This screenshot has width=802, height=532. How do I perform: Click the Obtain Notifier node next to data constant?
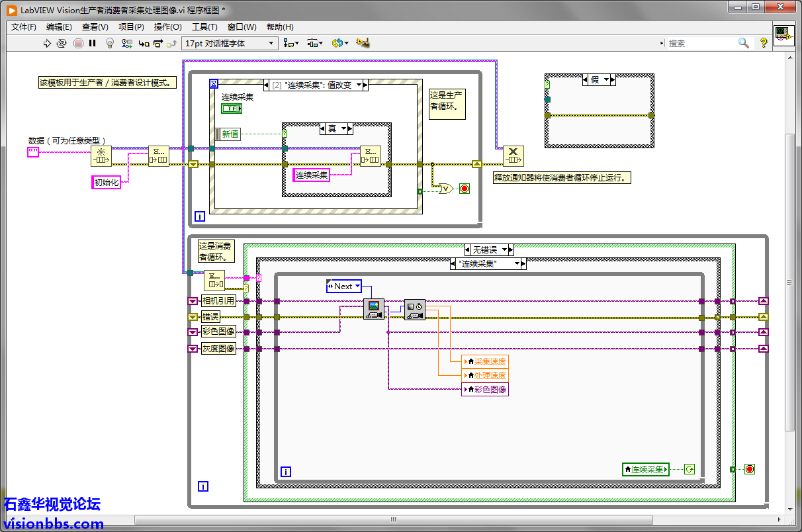[101, 157]
